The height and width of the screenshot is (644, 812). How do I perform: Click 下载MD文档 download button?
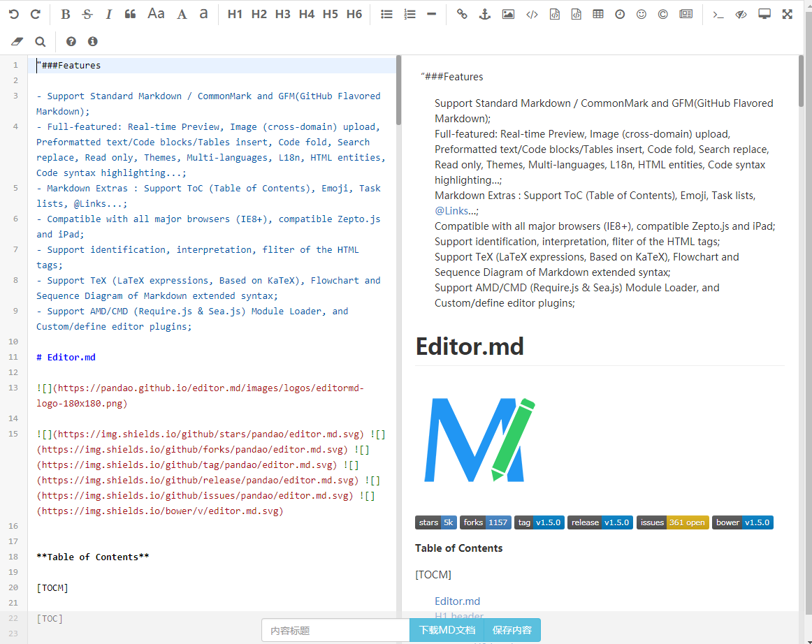(x=447, y=630)
